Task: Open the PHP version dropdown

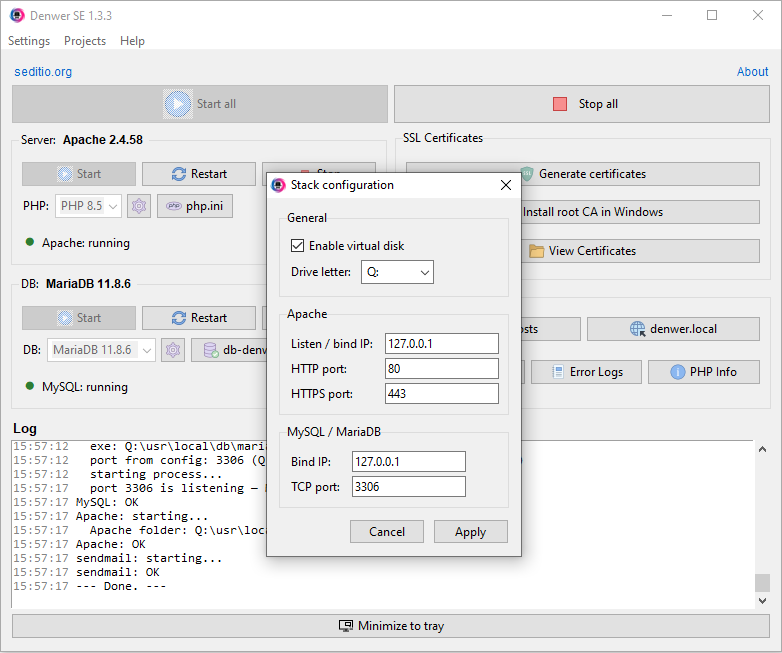Action: [88, 206]
